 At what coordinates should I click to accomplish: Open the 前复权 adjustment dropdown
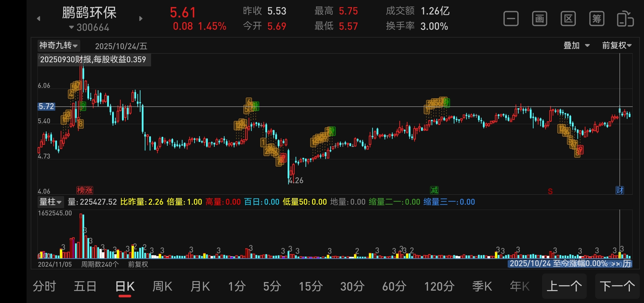coord(616,46)
